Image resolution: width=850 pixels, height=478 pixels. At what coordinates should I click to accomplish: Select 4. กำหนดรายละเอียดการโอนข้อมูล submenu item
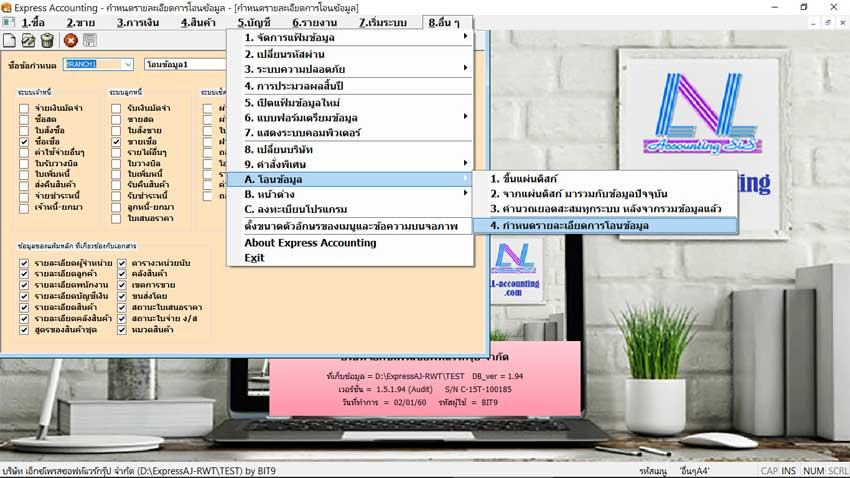coord(605,225)
